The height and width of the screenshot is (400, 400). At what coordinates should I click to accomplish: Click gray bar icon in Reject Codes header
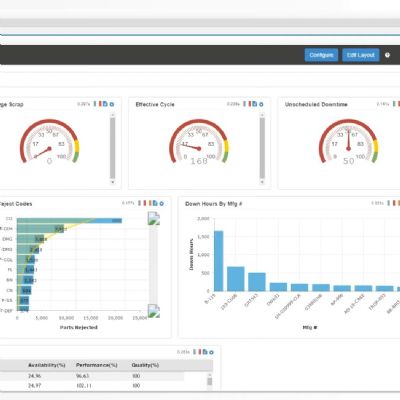coord(140,203)
